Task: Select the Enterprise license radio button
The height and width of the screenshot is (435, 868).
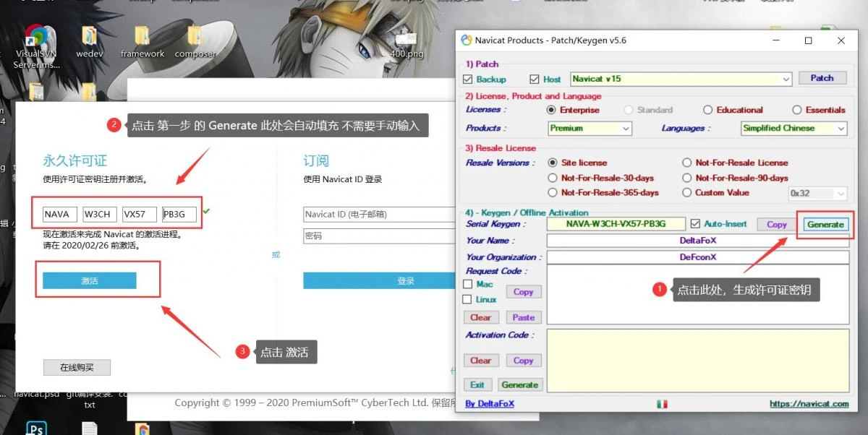Action: click(x=552, y=110)
